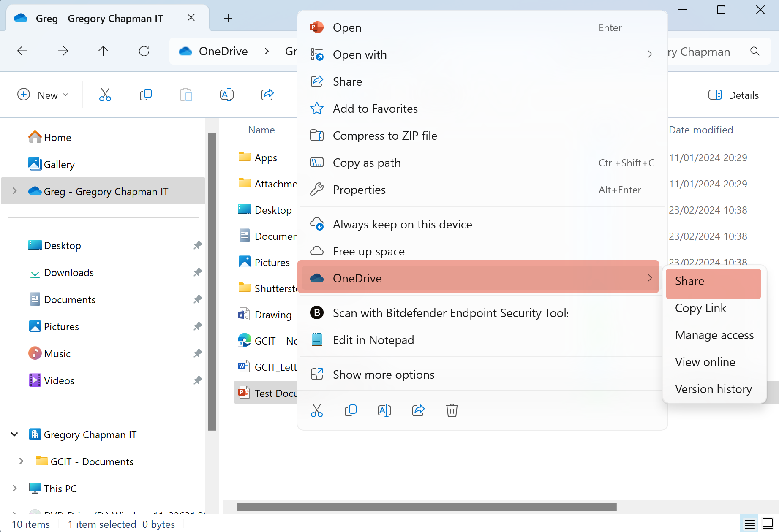779x532 pixels.
Task: Collapse the Gregory Chapman IT section
Action: 15,434
